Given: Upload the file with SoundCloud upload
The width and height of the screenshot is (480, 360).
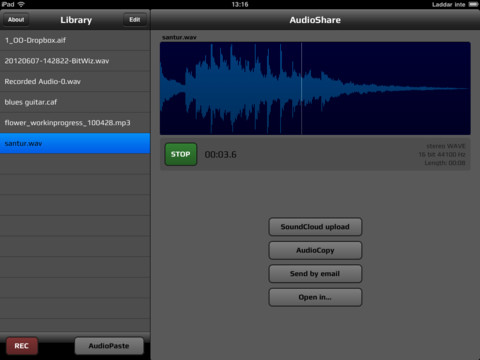Looking at the screenshot, I should [315, 227].
